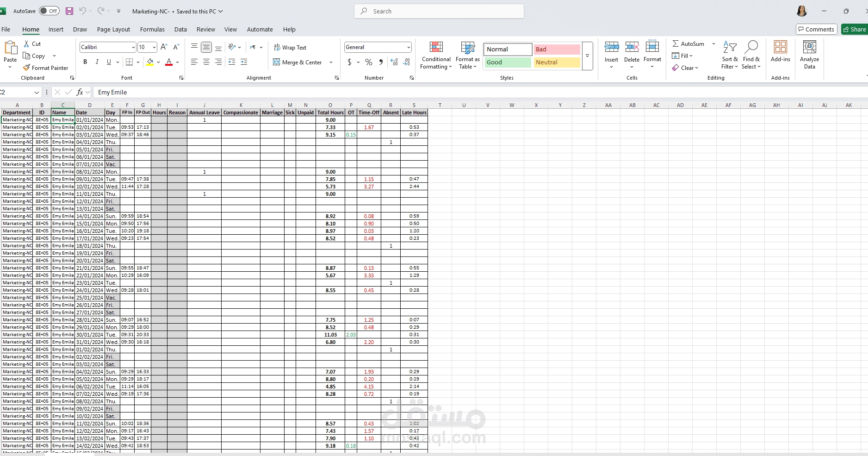This screenshot has height=456, width=868.
Task: Apply the Bad cell style swatch
Action: [x=557, y=49]
